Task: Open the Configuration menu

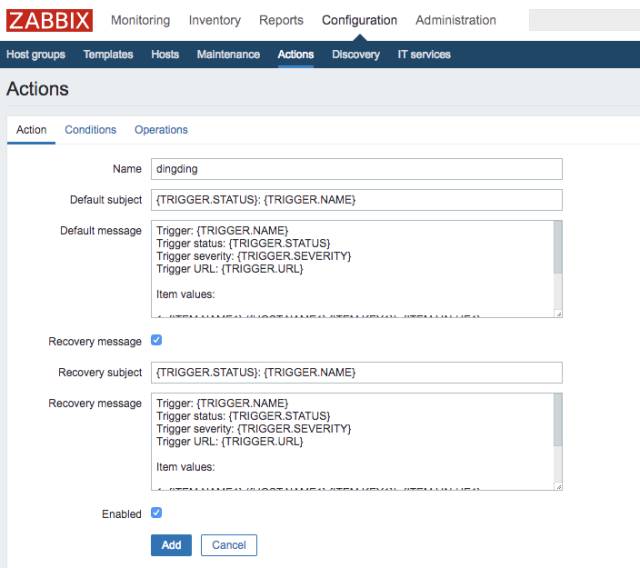Action: (359, 20)
